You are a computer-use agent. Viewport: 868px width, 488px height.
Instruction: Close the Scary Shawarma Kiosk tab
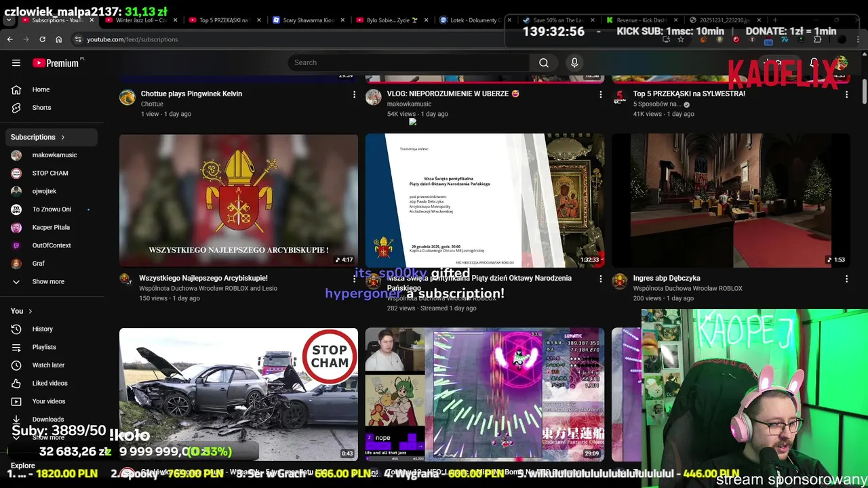point(343,20)
